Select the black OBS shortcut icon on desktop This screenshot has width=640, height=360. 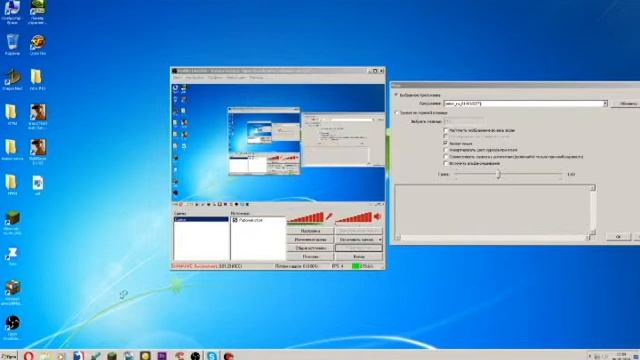(13, 323)
